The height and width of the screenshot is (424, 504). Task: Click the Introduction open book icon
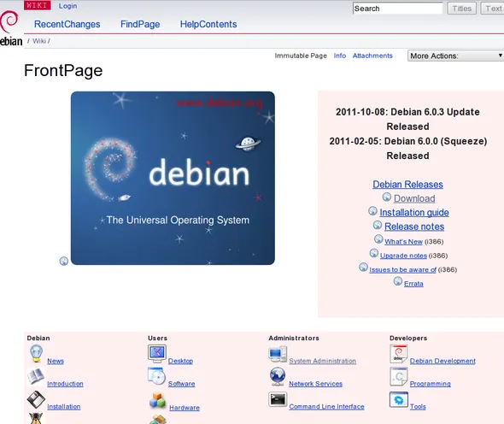pyautogui.click(x=36, y=377)
